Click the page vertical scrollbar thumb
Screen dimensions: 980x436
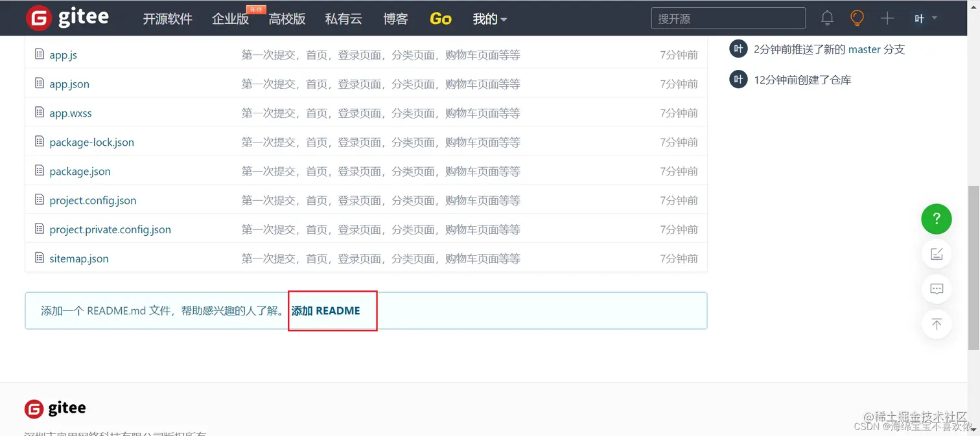(974, 268)
